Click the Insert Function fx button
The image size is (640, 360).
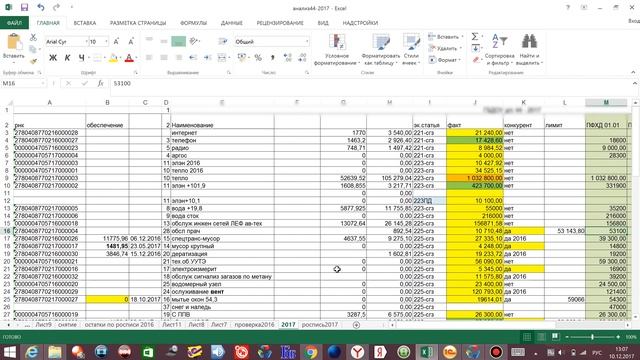[100, 83]
